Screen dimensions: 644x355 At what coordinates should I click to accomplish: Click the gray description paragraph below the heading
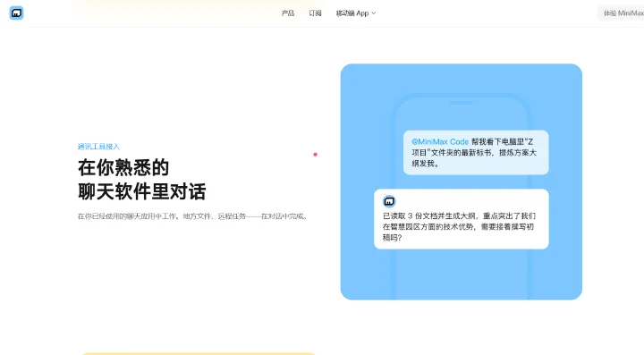(193, 216)
